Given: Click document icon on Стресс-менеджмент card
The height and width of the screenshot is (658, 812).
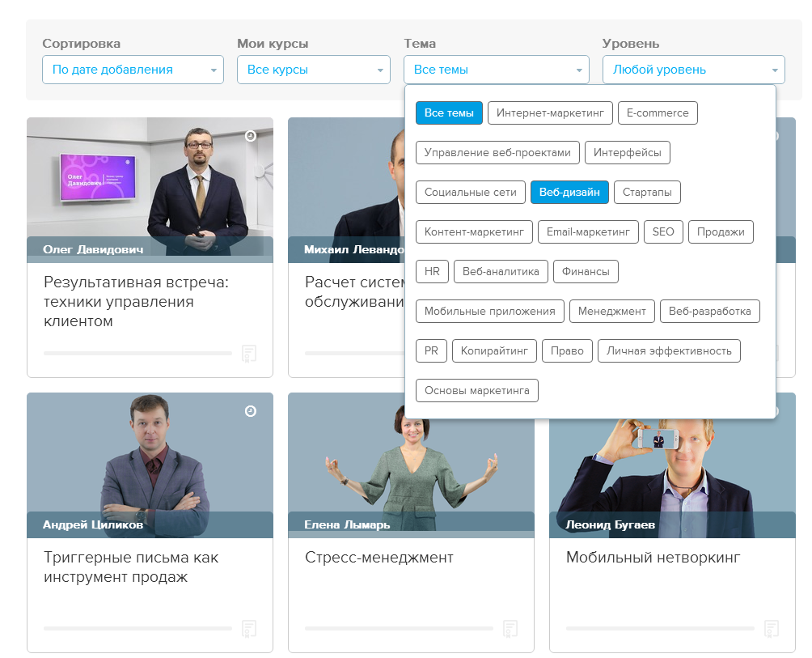Looking at the screenshot, I should click(510, 628).
